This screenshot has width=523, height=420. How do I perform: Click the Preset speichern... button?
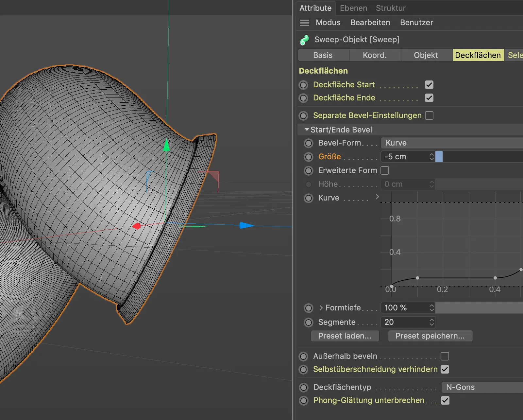430,336
